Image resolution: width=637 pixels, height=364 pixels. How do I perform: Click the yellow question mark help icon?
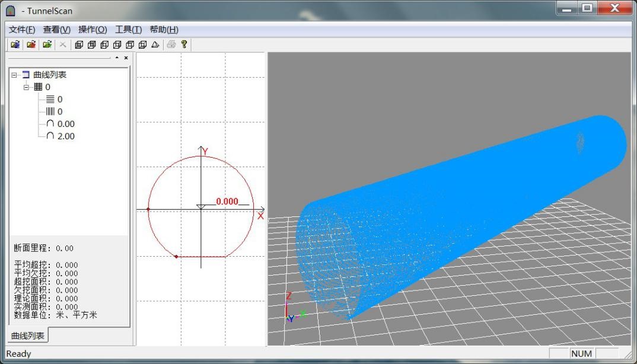[x=184, y=44]
